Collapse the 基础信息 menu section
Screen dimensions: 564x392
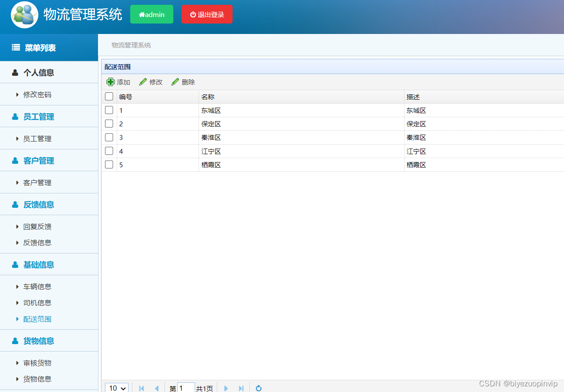pyautogui.click(x=49, y=264)
